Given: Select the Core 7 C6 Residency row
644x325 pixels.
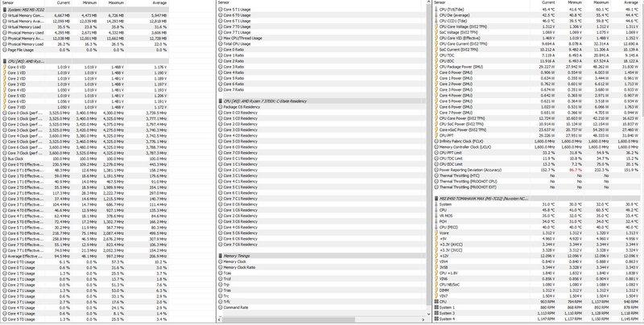Looking at the screenshot, I should click(321, 245).
